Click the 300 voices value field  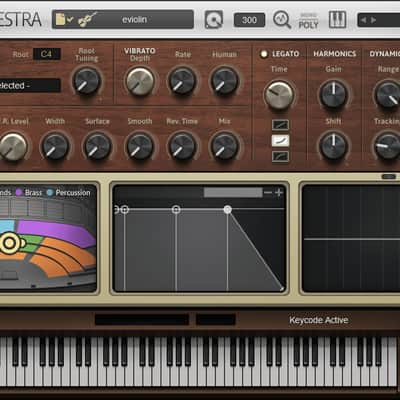click(249, 20)
